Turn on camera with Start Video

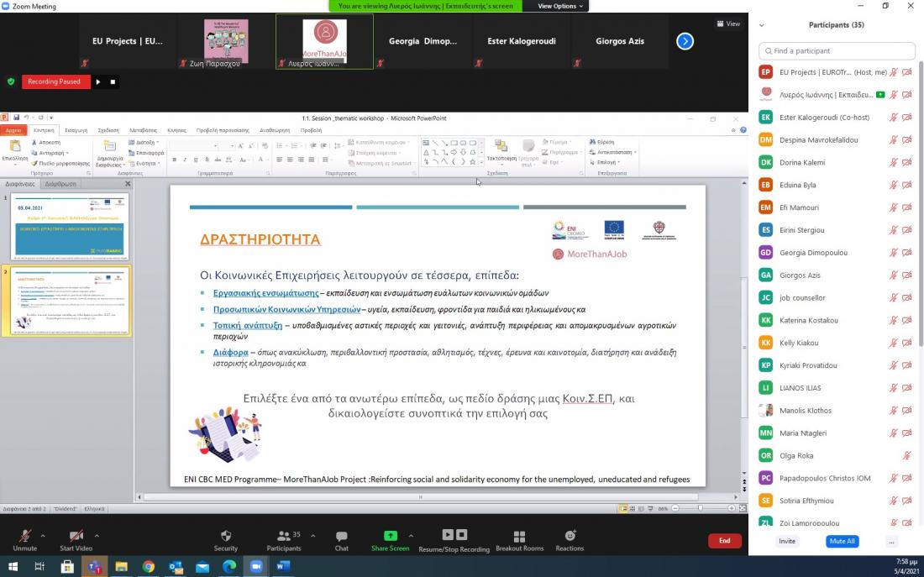tap(76, 536)
